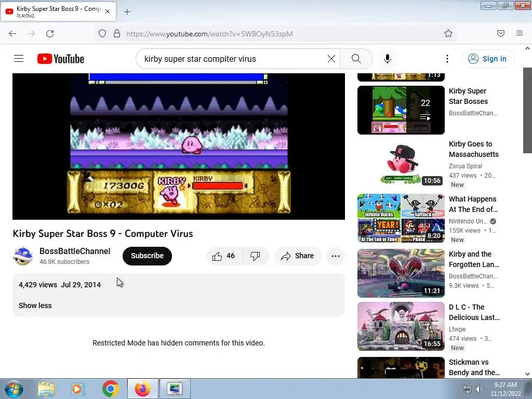
Task: Go back with browser back arrow
Action: point(12,34)
